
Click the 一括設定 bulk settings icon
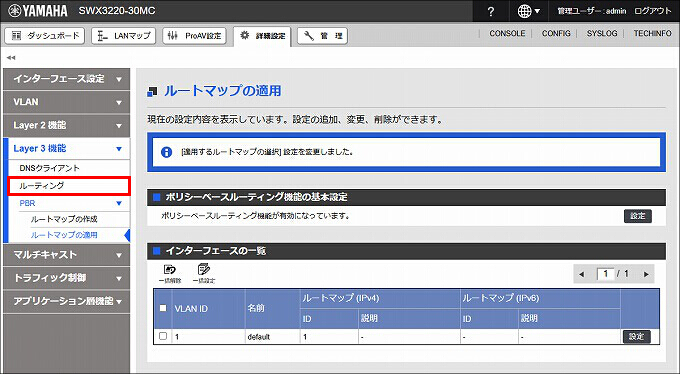coord(204,273)
